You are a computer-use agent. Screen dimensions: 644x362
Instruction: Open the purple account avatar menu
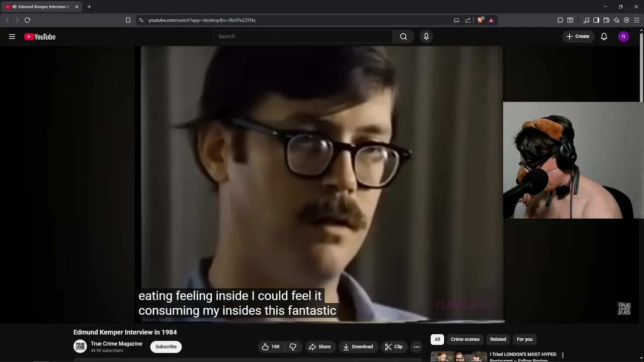click(623, 36)
